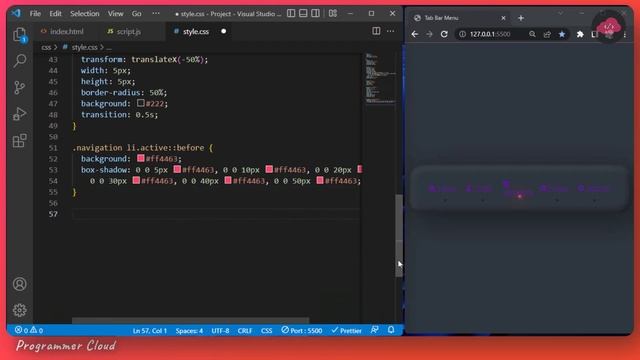The image size is (640, 360).
Task: Toggle the primary side bar layout
Action: (291, 13)
